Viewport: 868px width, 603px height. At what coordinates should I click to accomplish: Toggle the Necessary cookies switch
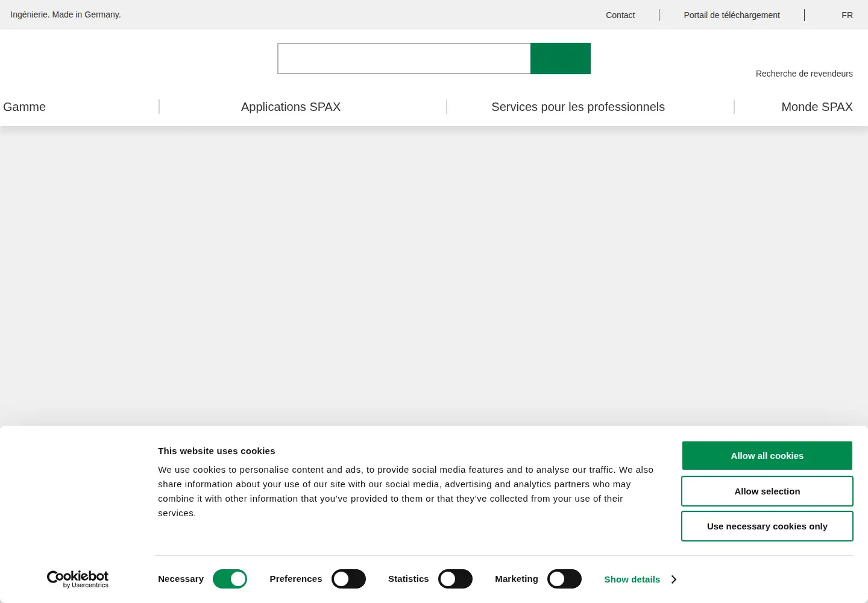pyautogui.click(x=230, y=579)
